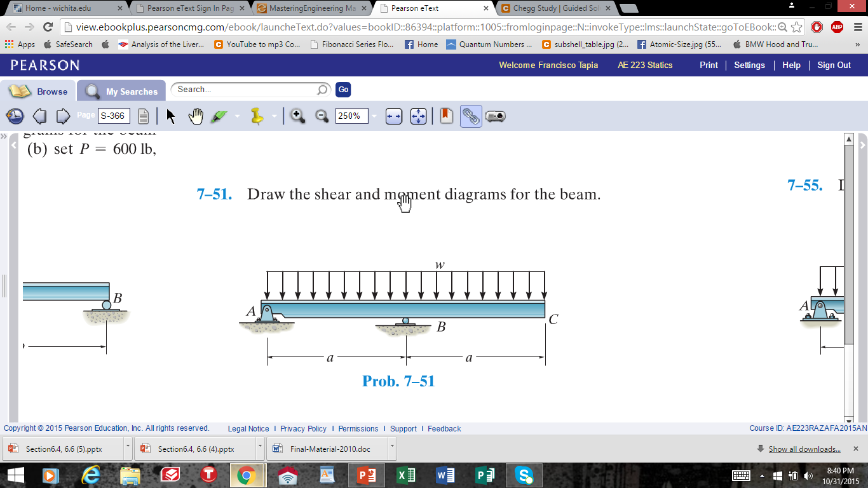868x488 pixels.
Task: Open the history/recent pages clock icon
Action: click(x=15, y=116)
